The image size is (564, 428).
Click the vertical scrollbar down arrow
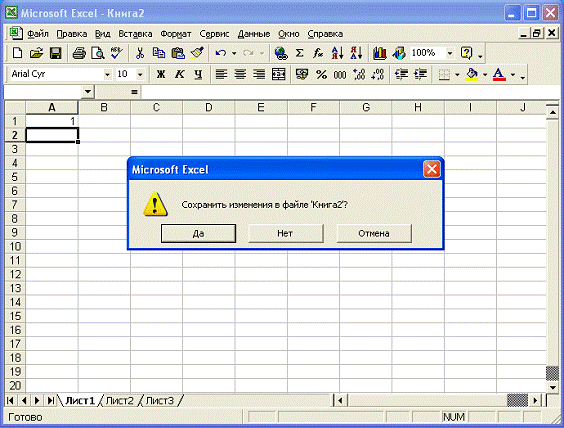pyautogui.click(x=552, y=387)
